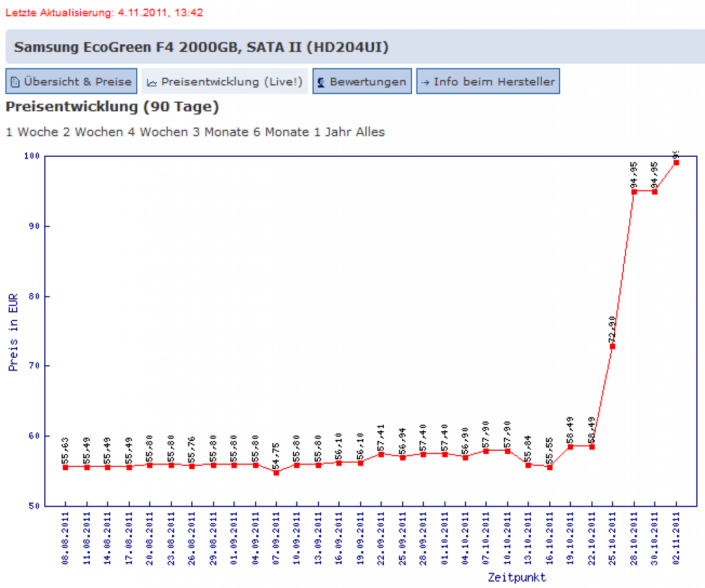Open the Übersicht & Preise tab
The width and height of the screenshot is (705, 588).
[x=71, y=82]
